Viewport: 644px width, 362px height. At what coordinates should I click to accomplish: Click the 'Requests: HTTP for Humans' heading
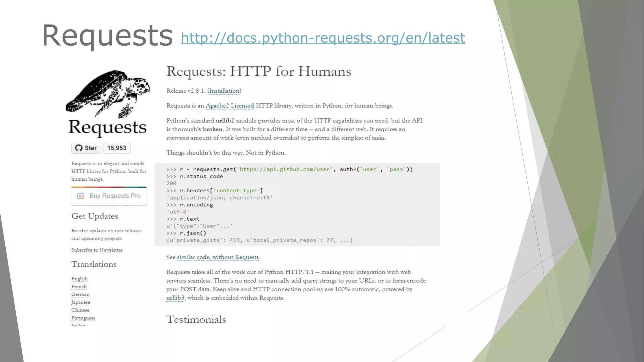[259, 72]
